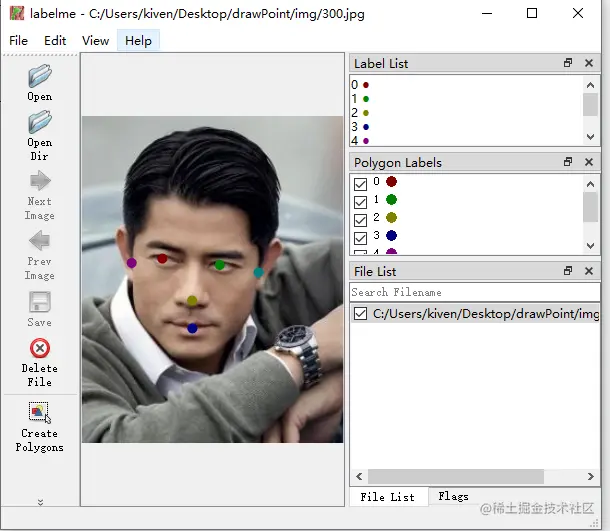
Task: Click Label List scroll down arrow
Action: click(591, 137)
